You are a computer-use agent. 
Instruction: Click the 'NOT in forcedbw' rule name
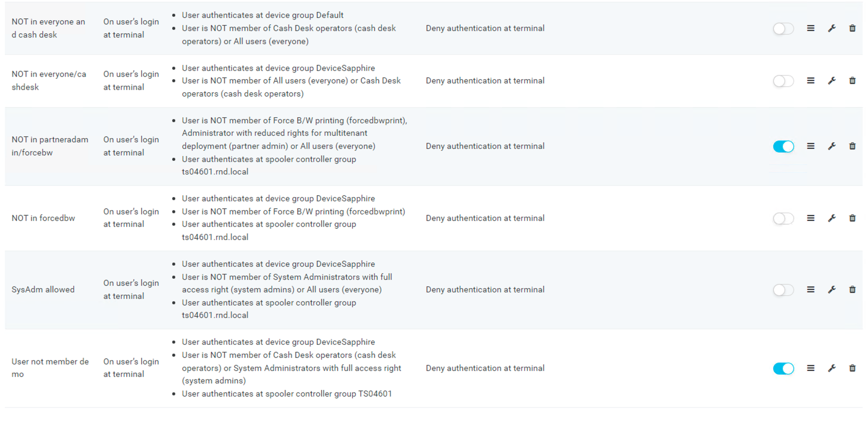pos(43,219)
